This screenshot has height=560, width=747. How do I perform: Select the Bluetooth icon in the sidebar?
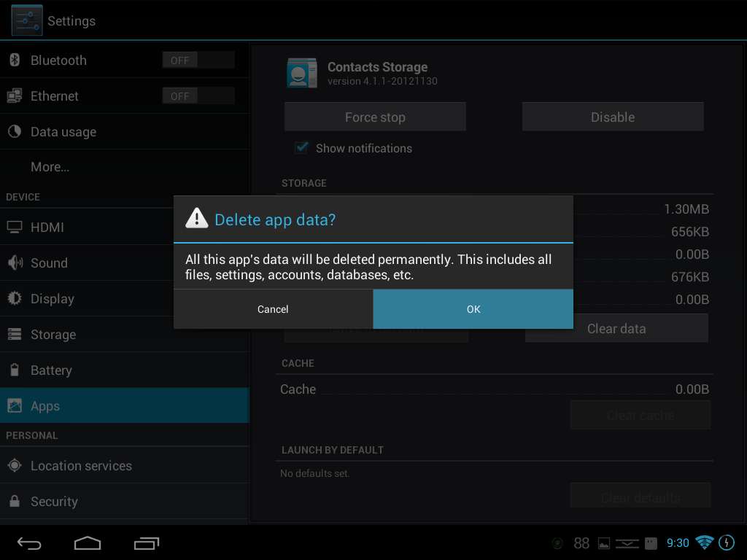tap(13, 60)
